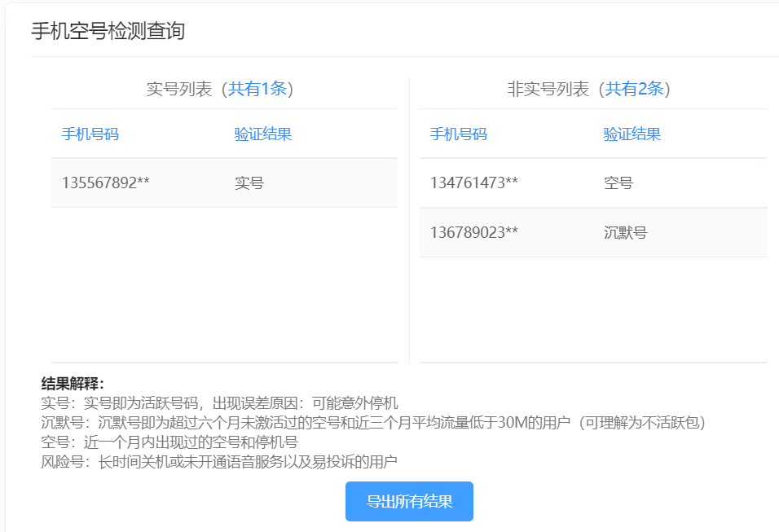Click the 非实号列表 section heading
The height and width of the screenshot is (532, 779).
click(548, 89)
